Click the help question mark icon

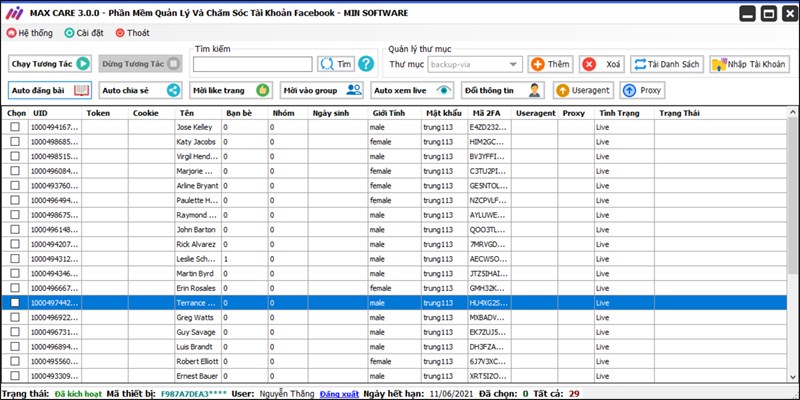click(367, 64)
